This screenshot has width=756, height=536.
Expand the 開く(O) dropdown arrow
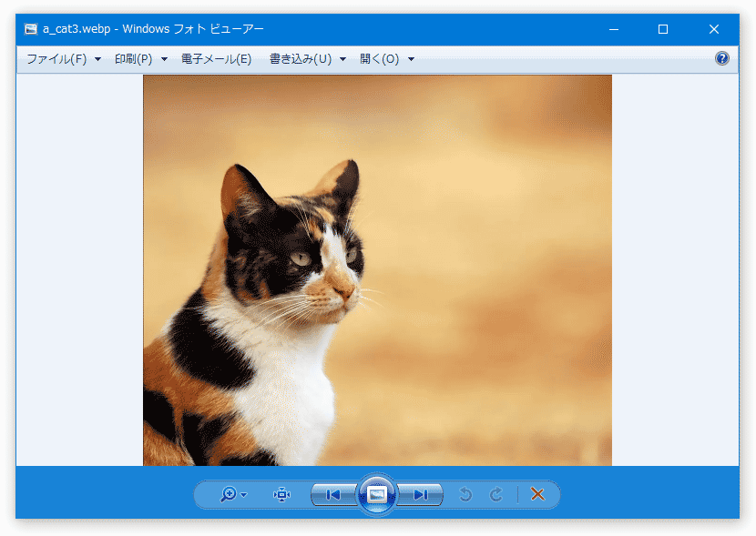coord(412,59)
